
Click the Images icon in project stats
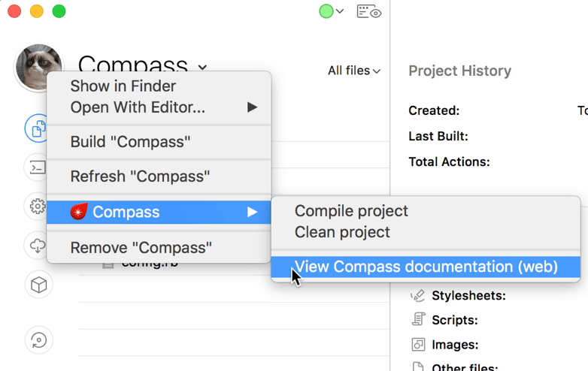point(418,345)
